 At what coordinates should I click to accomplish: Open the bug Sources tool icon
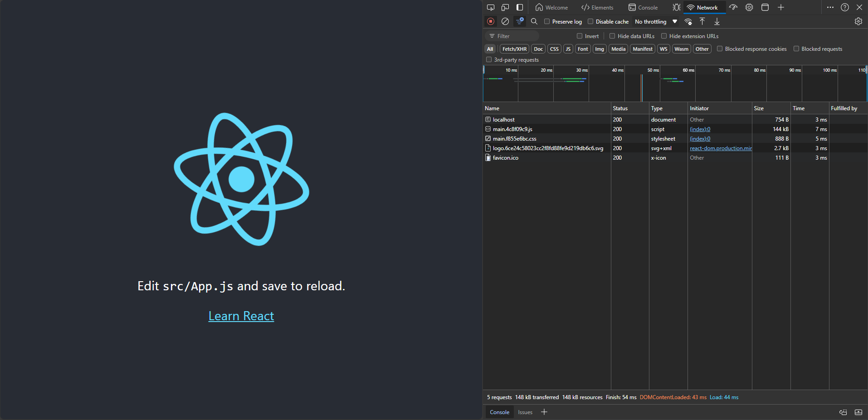point(677,7)
